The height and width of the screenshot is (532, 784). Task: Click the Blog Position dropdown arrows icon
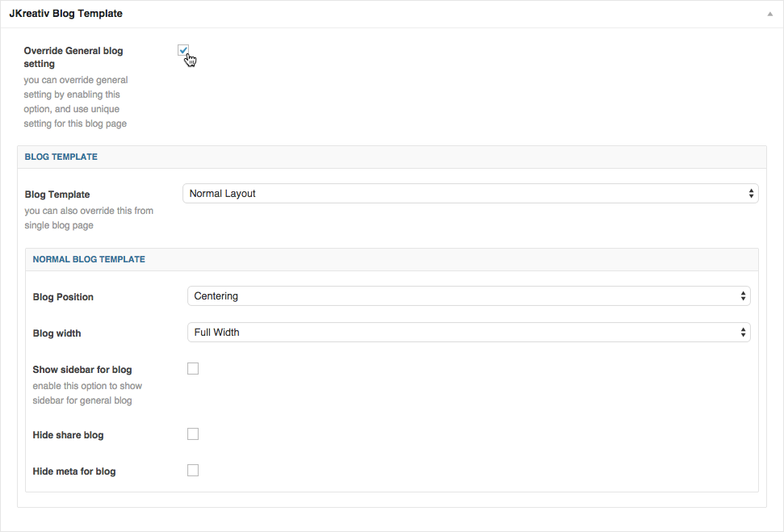pyautogui.click(x=743, y=296)
